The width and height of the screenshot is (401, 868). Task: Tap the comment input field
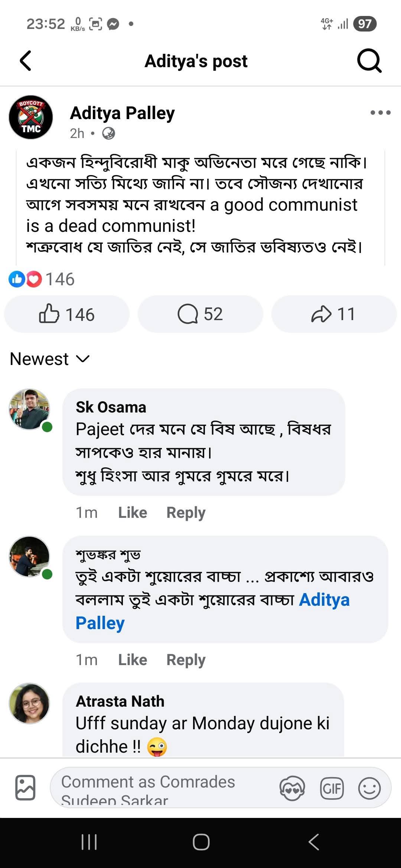click(163, 787)
